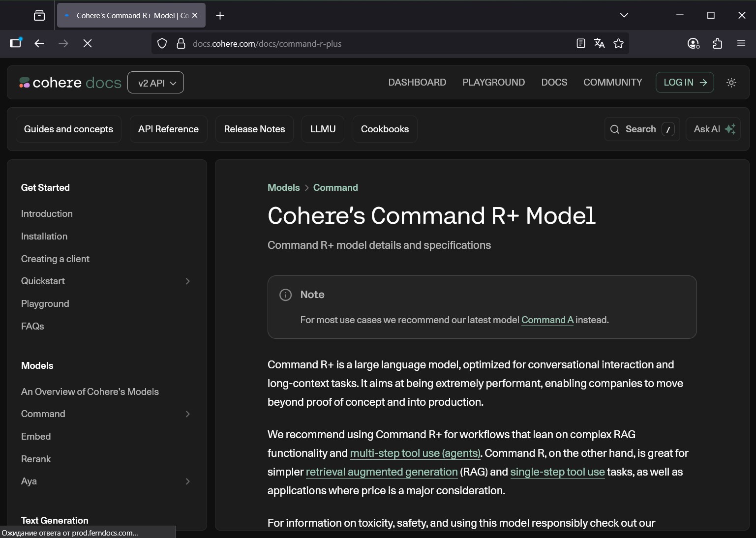Image resolution: width=756 pixels, height=538 pixels.
Task: Open Installation in sidebar
Action: [x=44, y=236]
